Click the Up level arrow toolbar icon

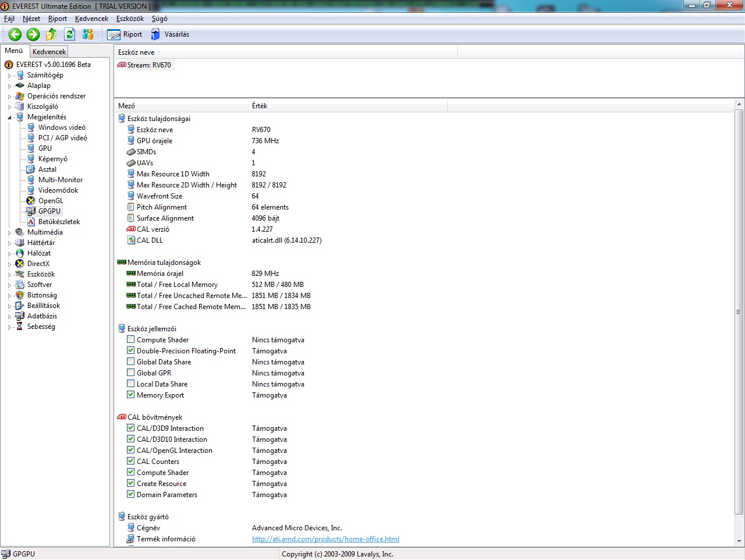[51, 34]
